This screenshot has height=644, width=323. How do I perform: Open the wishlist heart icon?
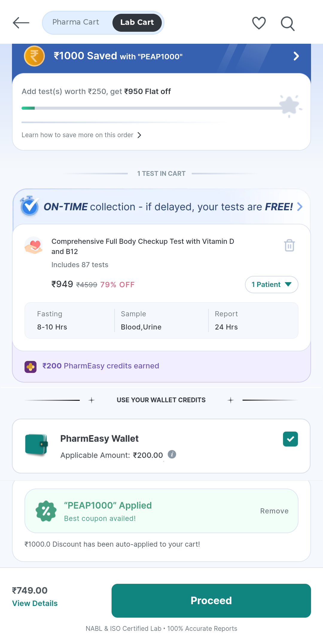click(259, 23)
